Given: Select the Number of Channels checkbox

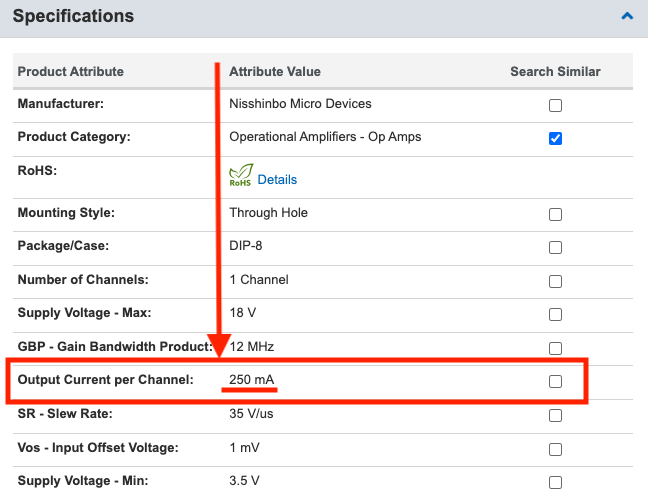Looking at the screenshot, I should 555,281.
